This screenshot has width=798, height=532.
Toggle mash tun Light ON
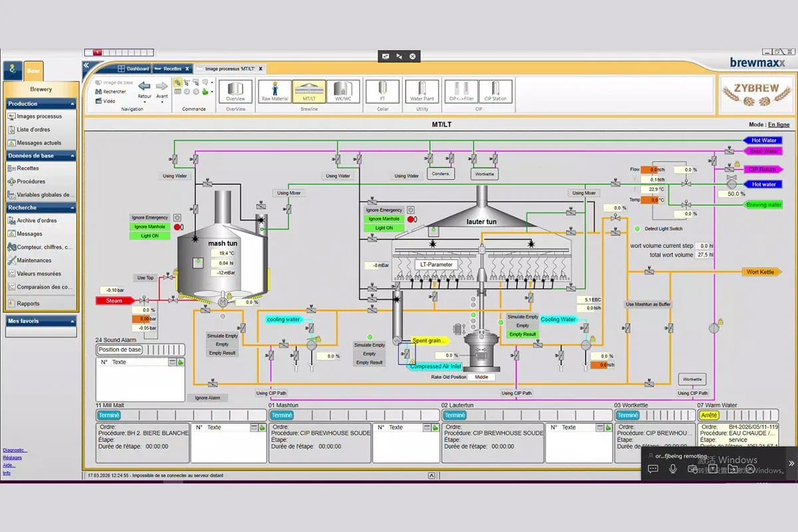151,236
